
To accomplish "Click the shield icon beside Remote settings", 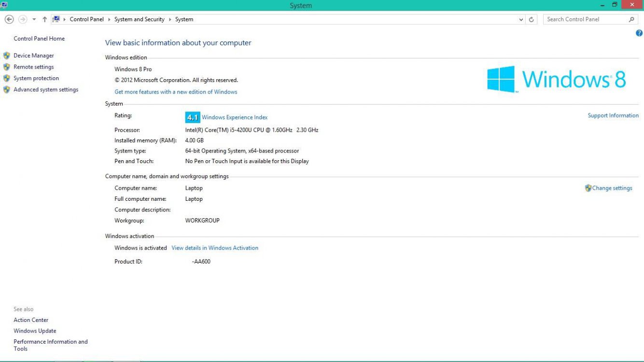I will pos(6,67).
